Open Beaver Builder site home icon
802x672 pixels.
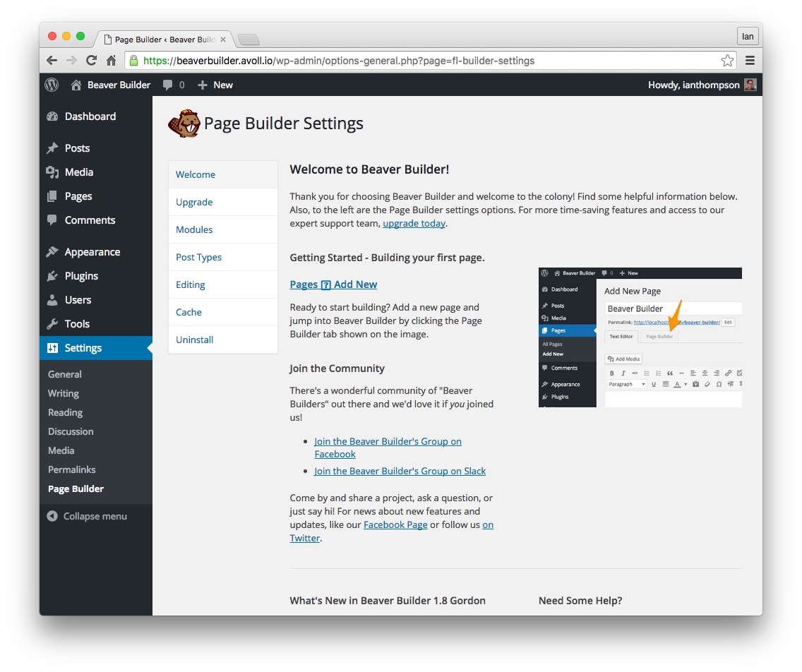pyautogui.click(x=76, y=85)
